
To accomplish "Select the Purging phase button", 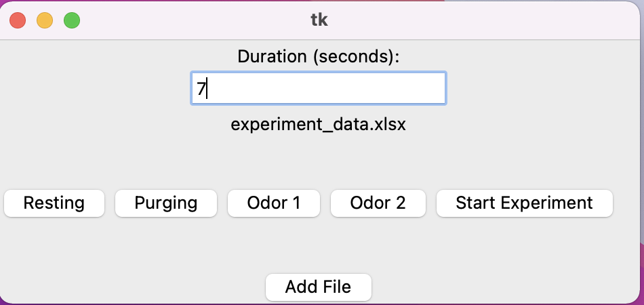I will [x=166, y=203].
